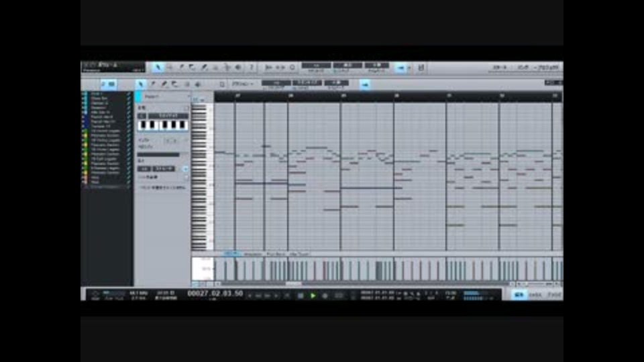Click the transport Fast Forward button

coord(268,296)
